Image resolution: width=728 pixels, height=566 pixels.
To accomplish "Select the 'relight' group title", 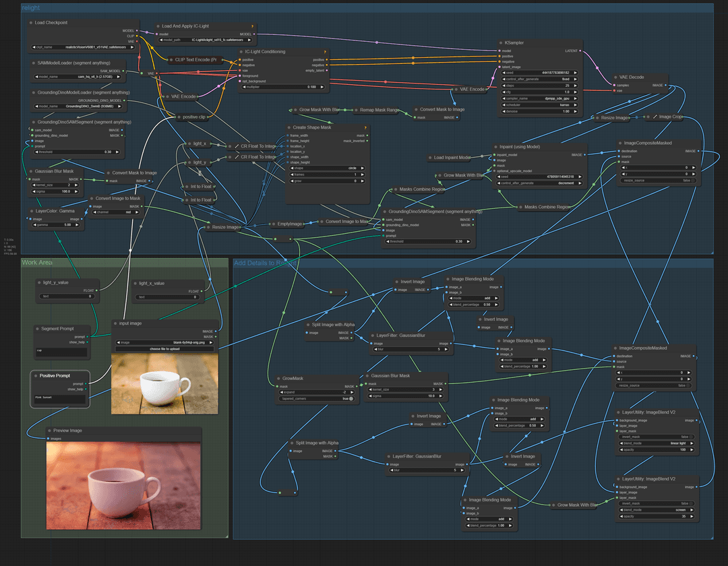I will pos(31,8).
